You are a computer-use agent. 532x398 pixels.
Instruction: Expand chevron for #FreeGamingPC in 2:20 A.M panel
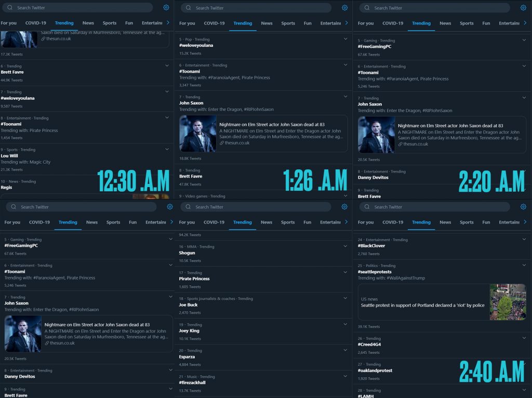coord(524,39)
